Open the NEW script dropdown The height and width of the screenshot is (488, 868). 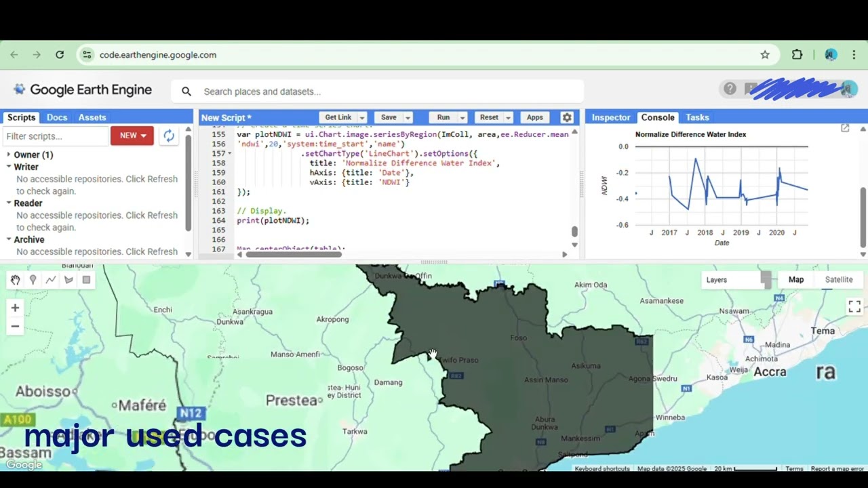[132, 136]
